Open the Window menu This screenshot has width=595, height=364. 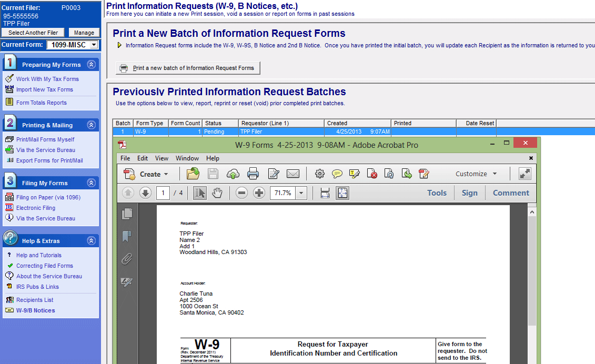point(187,158)
